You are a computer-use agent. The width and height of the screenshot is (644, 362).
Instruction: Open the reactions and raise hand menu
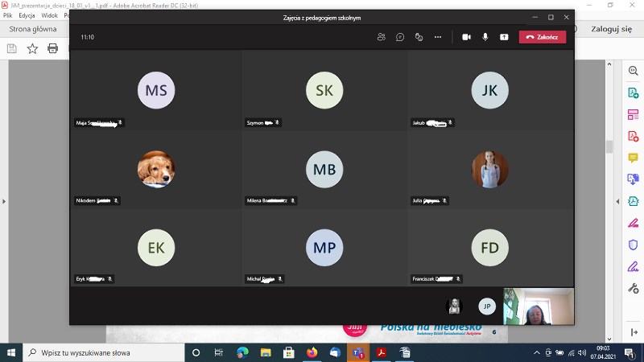click(x=419, y=37)
